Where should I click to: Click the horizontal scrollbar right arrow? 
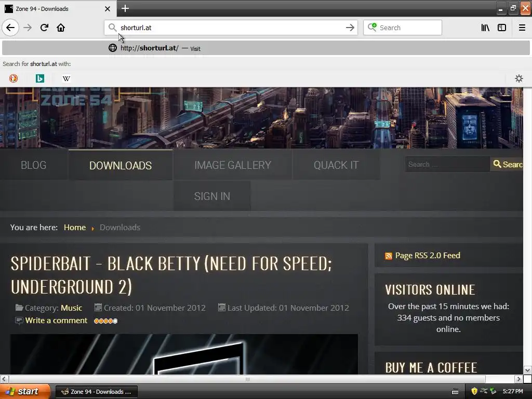coord(518,379)
